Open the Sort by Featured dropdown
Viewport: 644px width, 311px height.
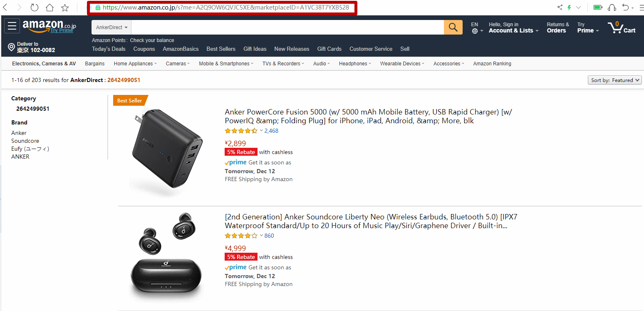pyautogui.click(x=614, y=80)
